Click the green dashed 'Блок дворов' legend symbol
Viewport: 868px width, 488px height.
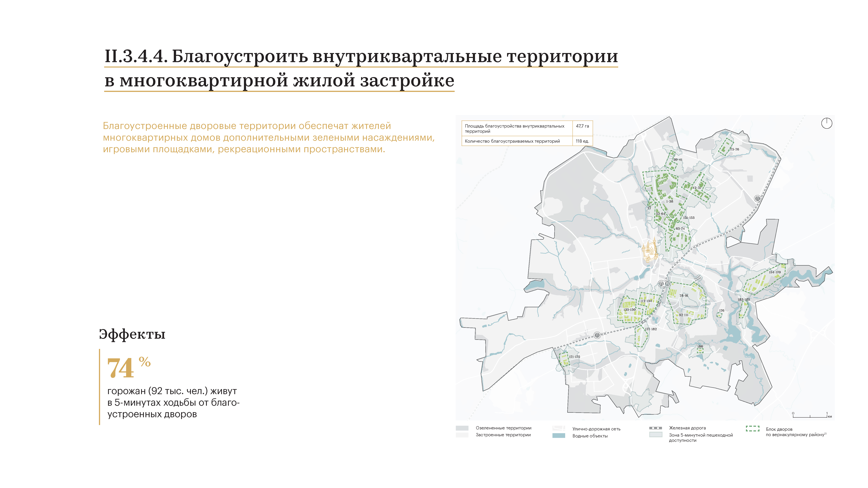click(x=752, y=428)
